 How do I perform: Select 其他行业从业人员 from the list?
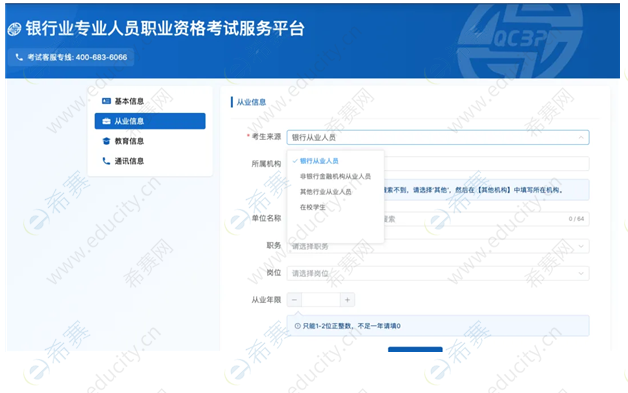pyautogui.click(x=326, y=192)
